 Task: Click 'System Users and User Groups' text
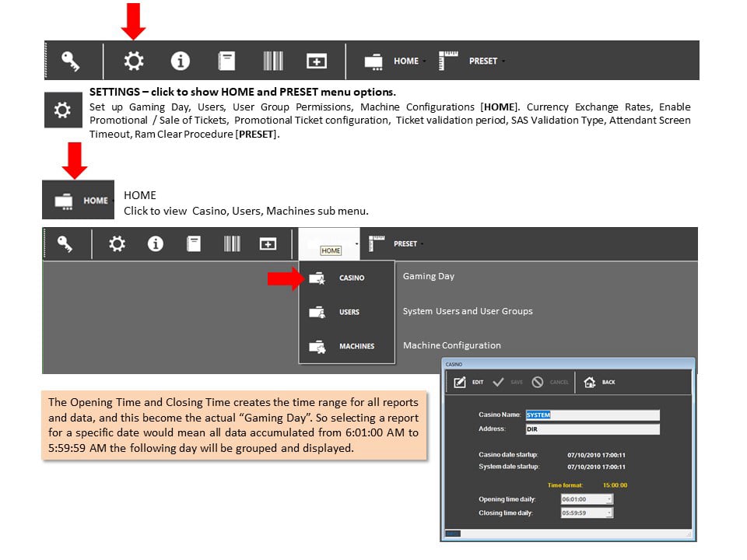coord(468,311)
